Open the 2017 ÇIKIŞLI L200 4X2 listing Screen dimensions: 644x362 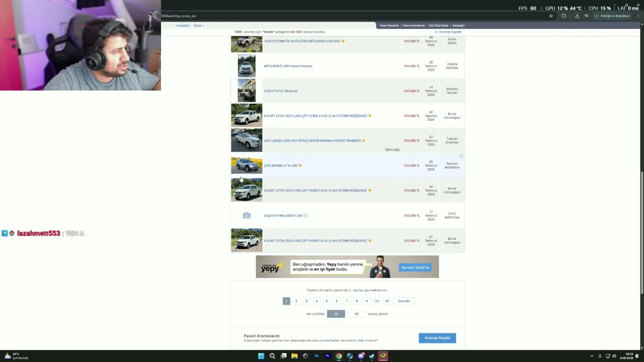312,141
